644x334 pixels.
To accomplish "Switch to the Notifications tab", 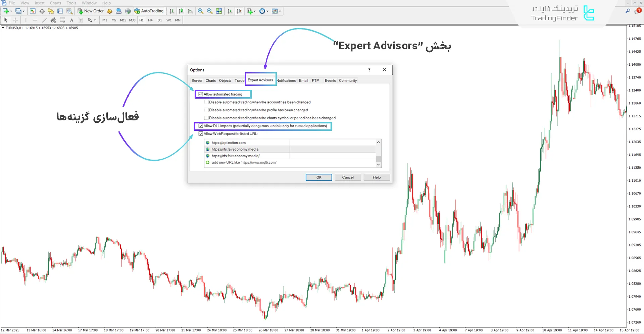I will (286, 80).
